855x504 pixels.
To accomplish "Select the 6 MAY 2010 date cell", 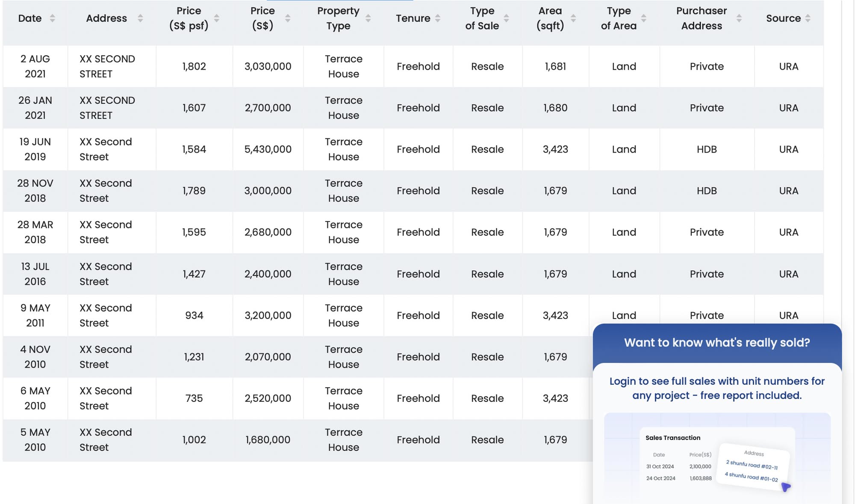I will tap(35, 398).
